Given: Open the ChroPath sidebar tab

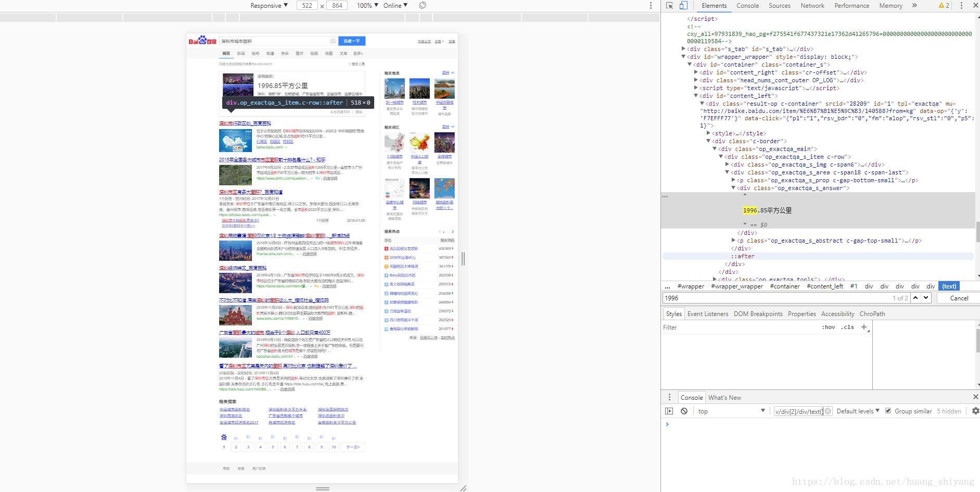Looking at the screenshot, I should (872, 313).
